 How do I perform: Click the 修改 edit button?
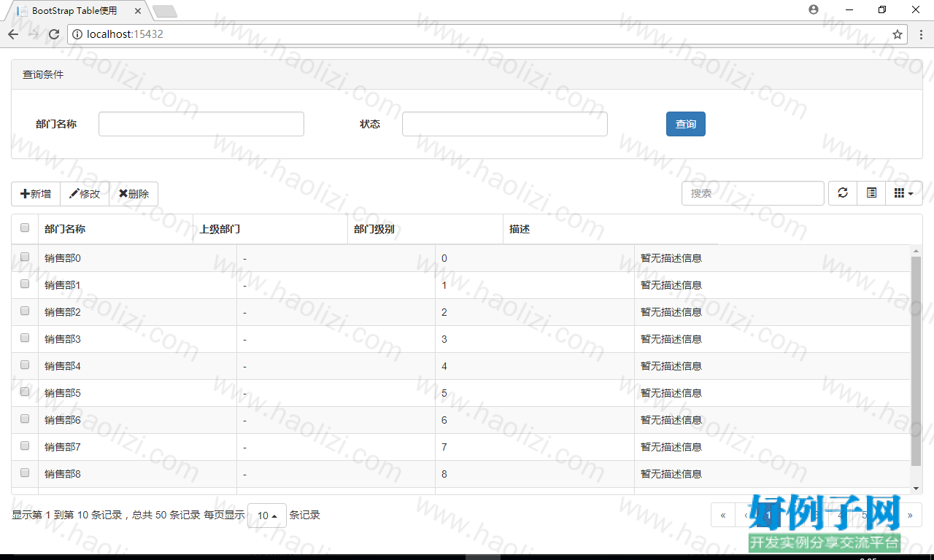85,194
